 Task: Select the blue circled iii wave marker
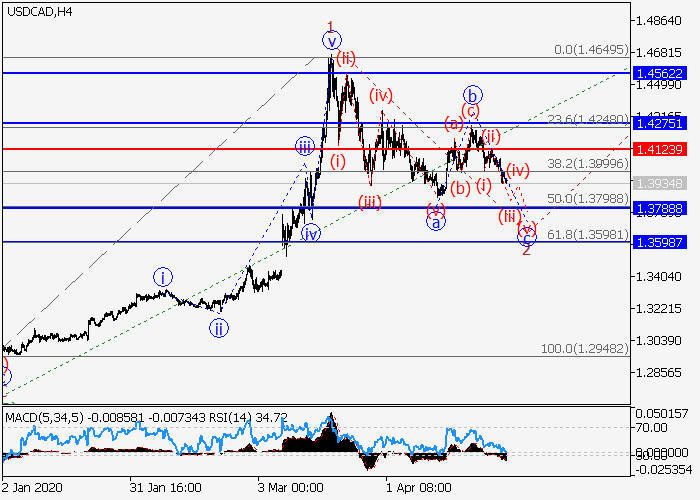point(305,147)
